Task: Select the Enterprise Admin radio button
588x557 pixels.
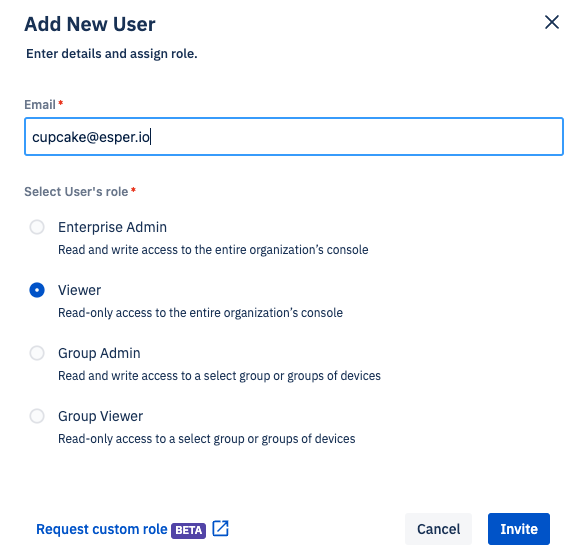Action: 37,227
